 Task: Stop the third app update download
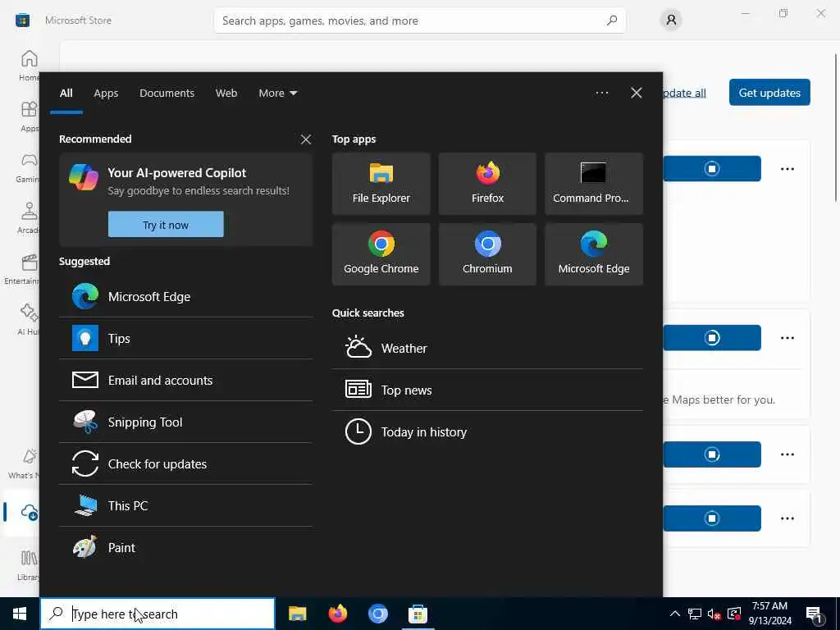(712, 454)
